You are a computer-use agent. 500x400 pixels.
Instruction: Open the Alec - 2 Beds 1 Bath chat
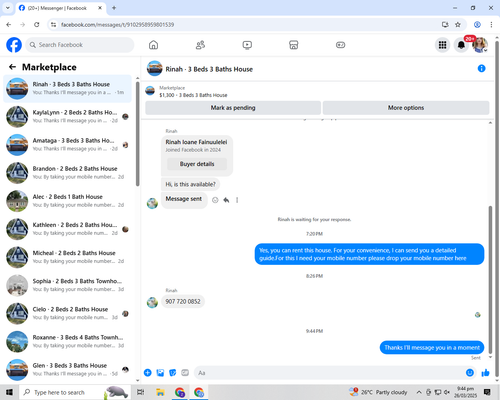click(67, 201)
